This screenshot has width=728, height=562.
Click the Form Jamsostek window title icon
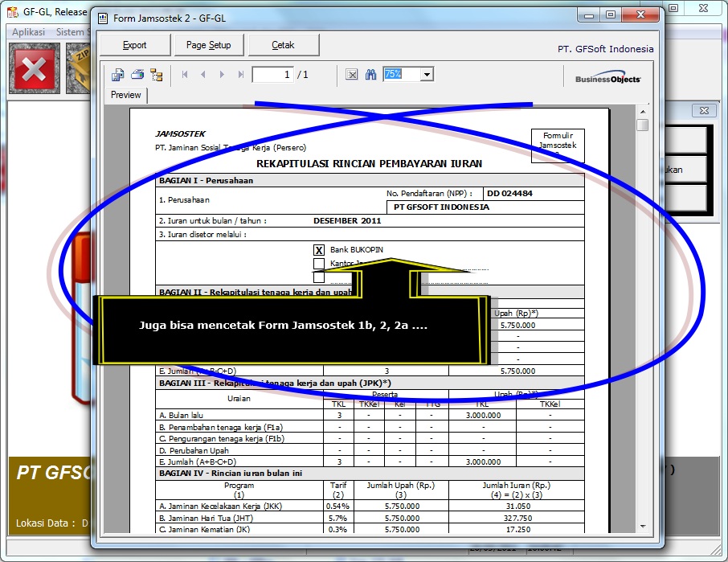103,18
